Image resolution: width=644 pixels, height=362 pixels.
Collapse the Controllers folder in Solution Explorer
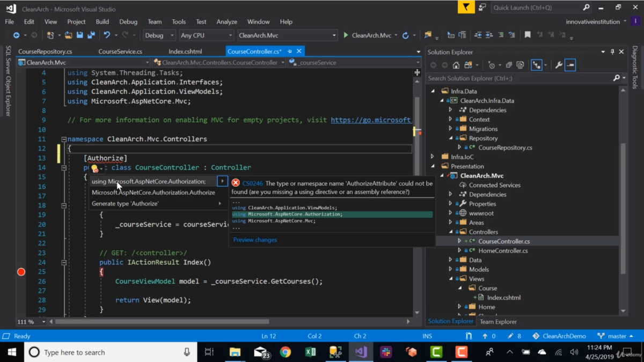[x=451, y=232]
